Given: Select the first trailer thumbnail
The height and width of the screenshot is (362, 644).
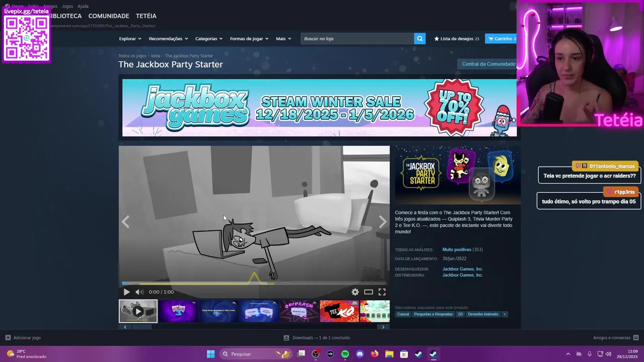Looking at the screenshot, I should pyautogui.click(x=138, y=311).
